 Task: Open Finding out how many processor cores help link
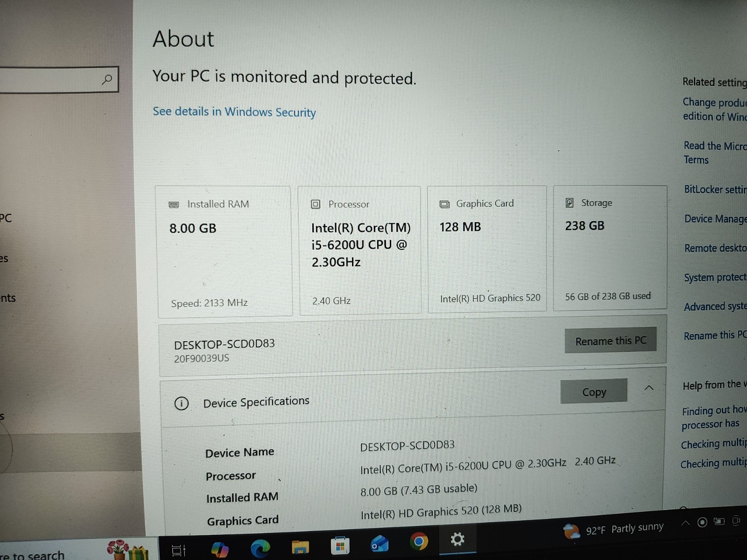tap(714, 418)
